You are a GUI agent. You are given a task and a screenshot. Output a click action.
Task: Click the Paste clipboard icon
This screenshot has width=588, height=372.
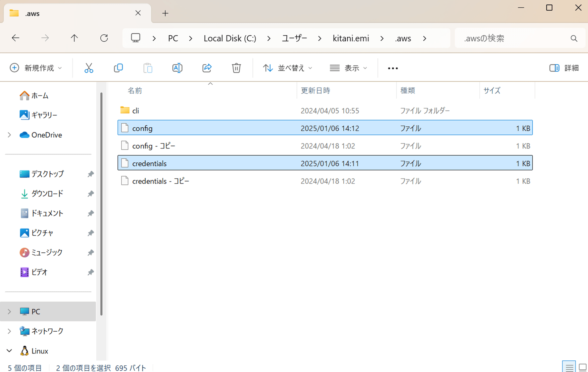[x=148, y=68]
